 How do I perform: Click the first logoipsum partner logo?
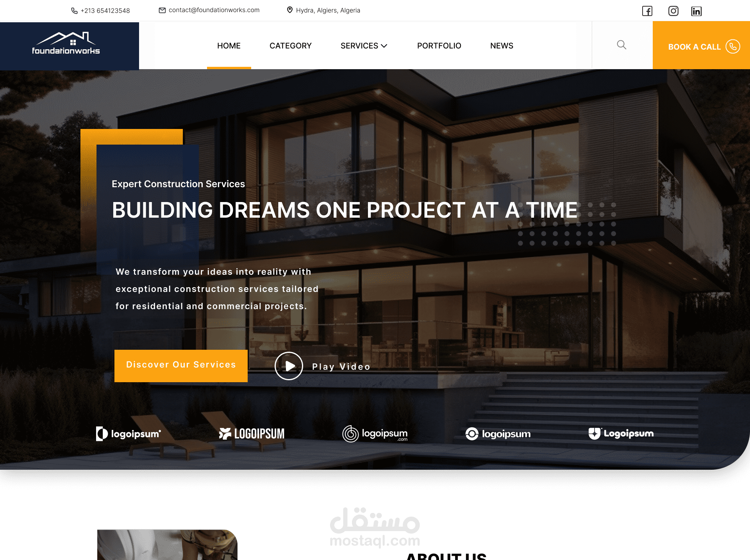pyautogui.click(x=128, y=434)
